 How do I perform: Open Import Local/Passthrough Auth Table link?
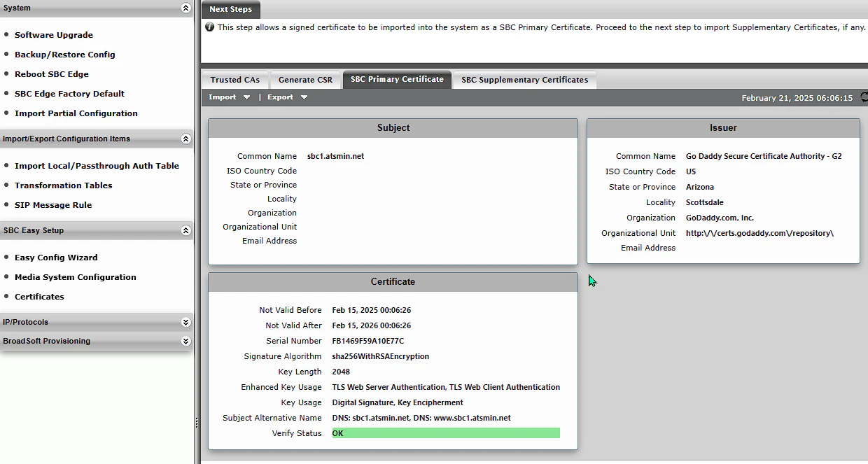[x=97, y=166]
